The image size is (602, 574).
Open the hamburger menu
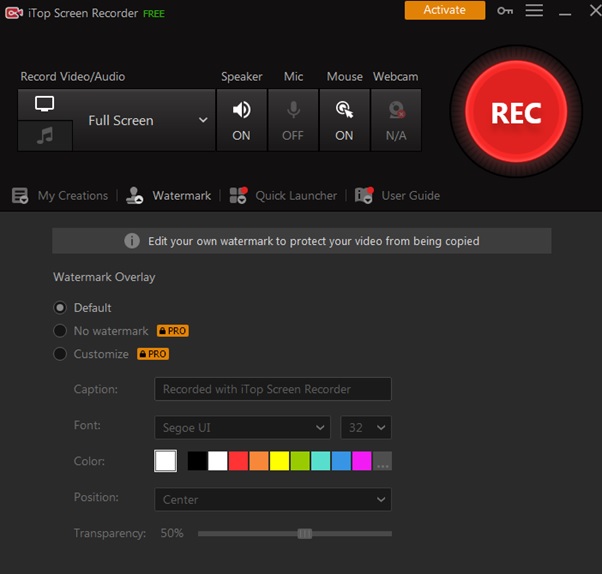[x=534, y=10]
